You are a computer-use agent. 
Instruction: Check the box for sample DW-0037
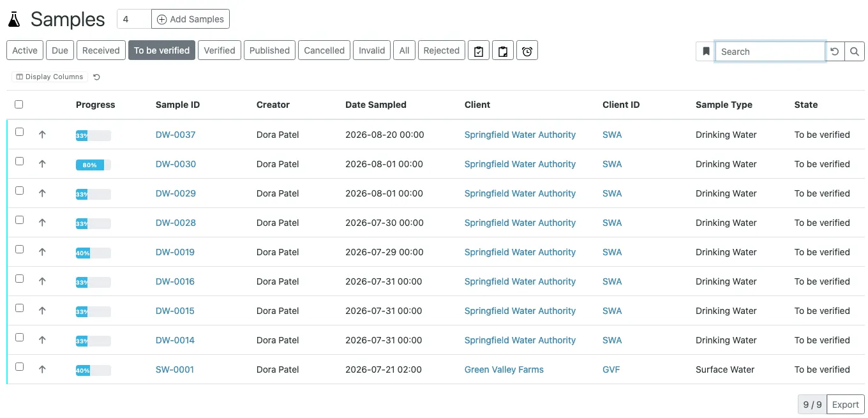(19, 132)
